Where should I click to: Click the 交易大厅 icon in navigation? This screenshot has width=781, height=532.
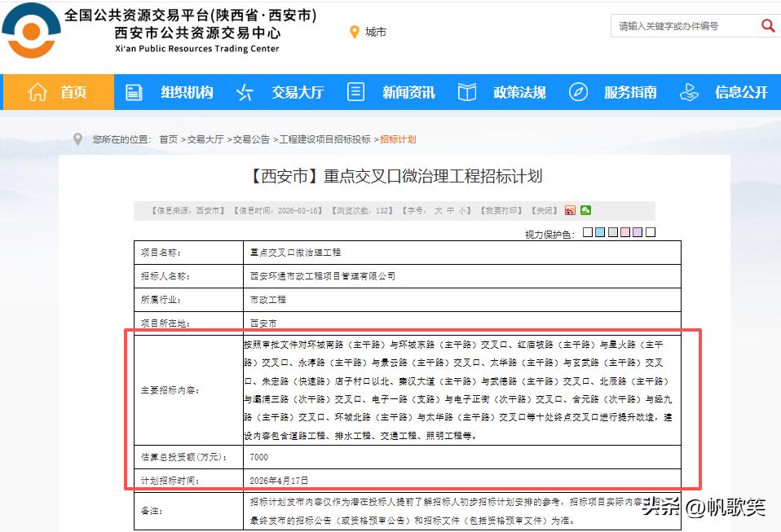click(x=244, y=92)
